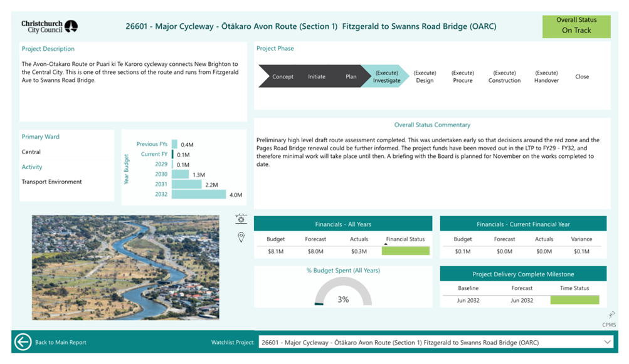Select the (Execute) Procure phase

(x=463, y=76)
